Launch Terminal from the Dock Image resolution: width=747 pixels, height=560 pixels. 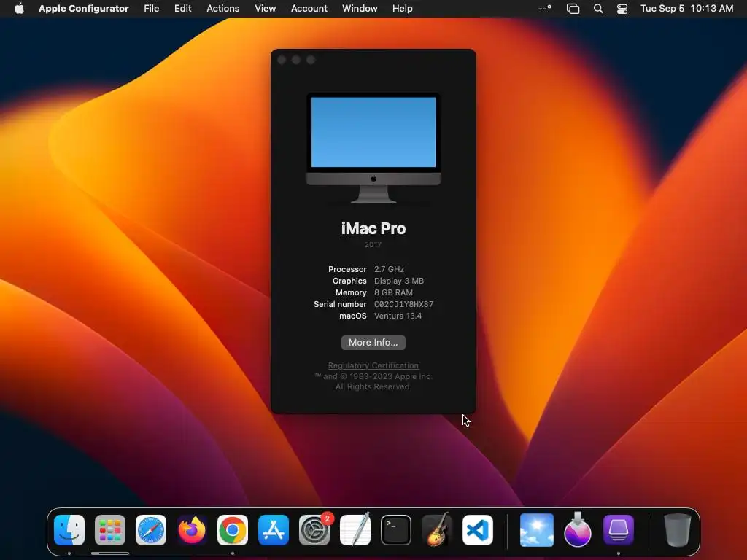click(396, 530)
